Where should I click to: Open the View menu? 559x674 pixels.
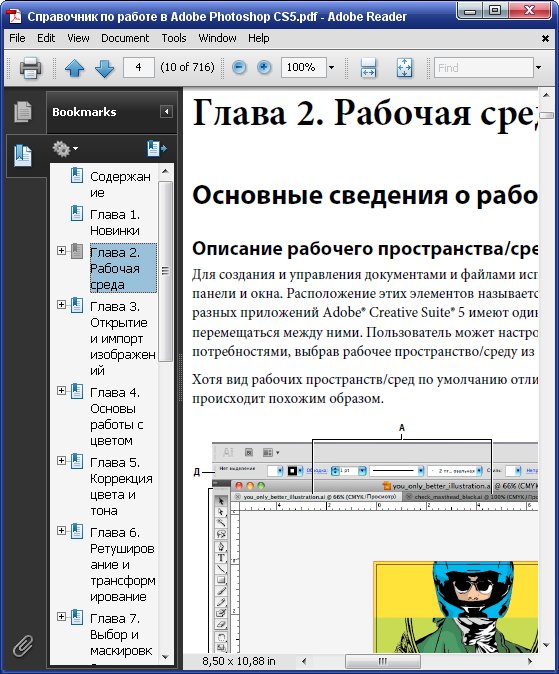(78, 38)
